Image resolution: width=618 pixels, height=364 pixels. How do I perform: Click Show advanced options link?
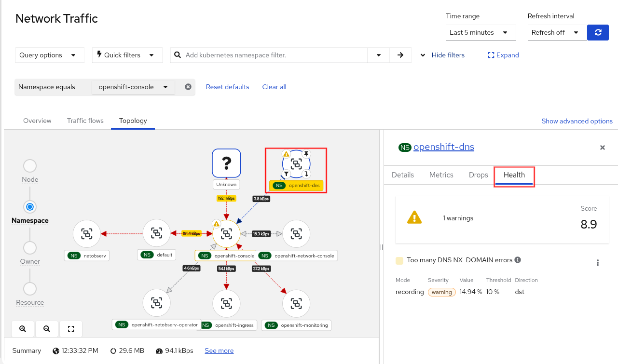point(577,121)
